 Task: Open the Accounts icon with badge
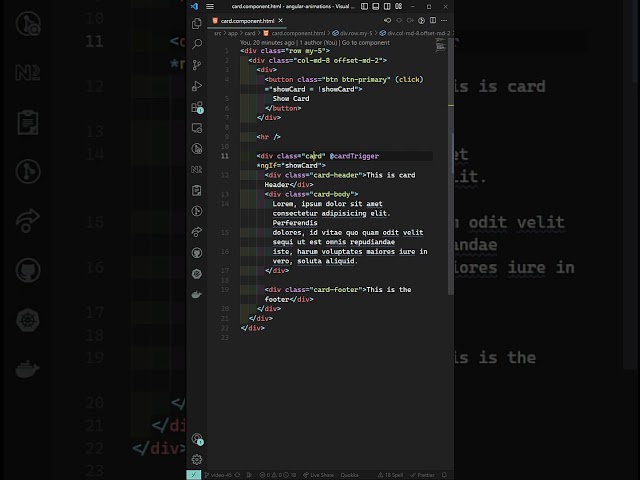point(197,439)
